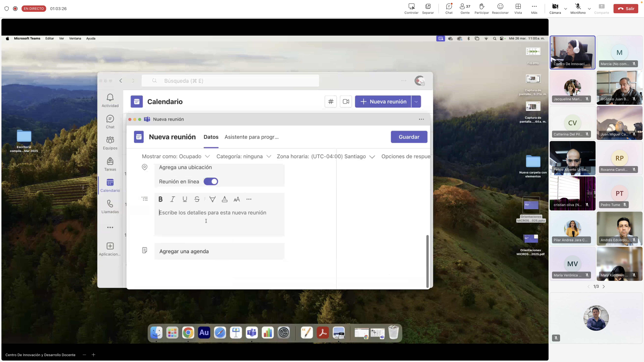644x362 pixels.
Task: Click the join with ID hash button
Action: point(331,102)
